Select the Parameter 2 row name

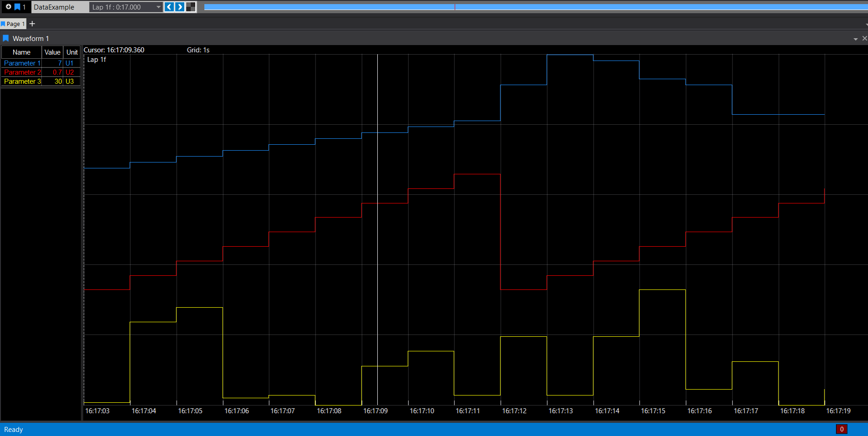click(x=22, y=72)
